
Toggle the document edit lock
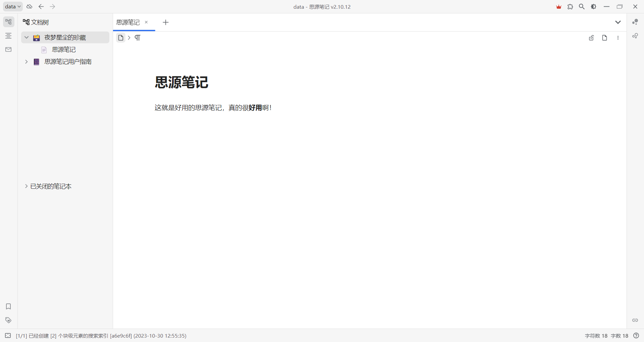pyautogui.click(x=591, y=38)
